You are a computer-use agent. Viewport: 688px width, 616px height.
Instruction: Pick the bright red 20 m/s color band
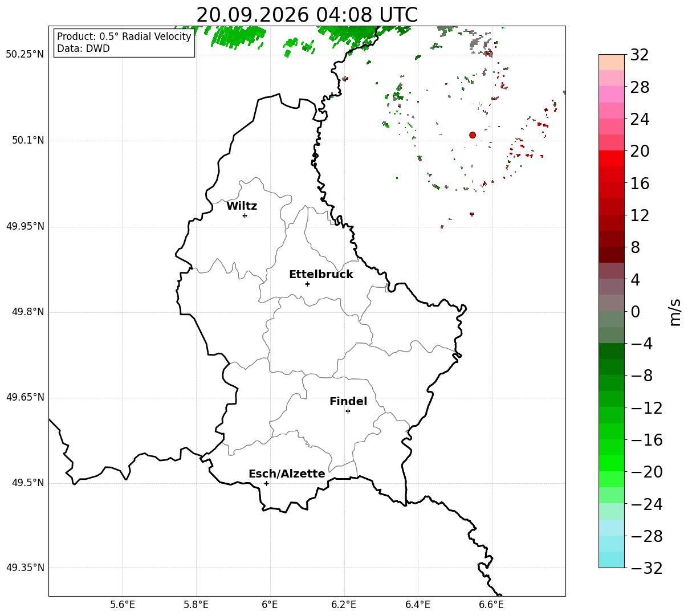click(x=612, y=158)
